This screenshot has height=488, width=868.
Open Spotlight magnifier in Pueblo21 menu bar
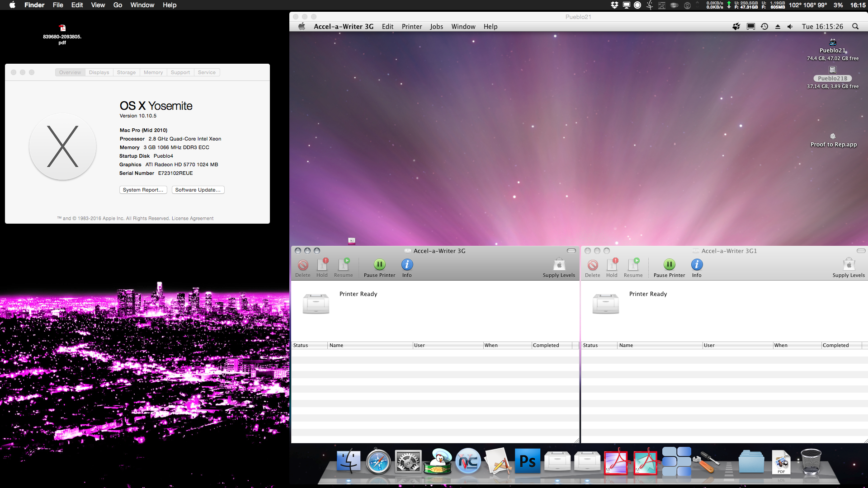coord(855,27)
